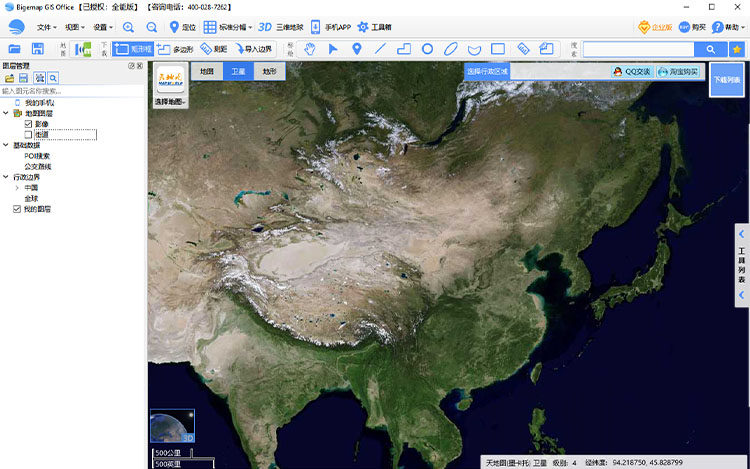
Task: Select 我的手机 in layer tree
Action: (39, 103)
